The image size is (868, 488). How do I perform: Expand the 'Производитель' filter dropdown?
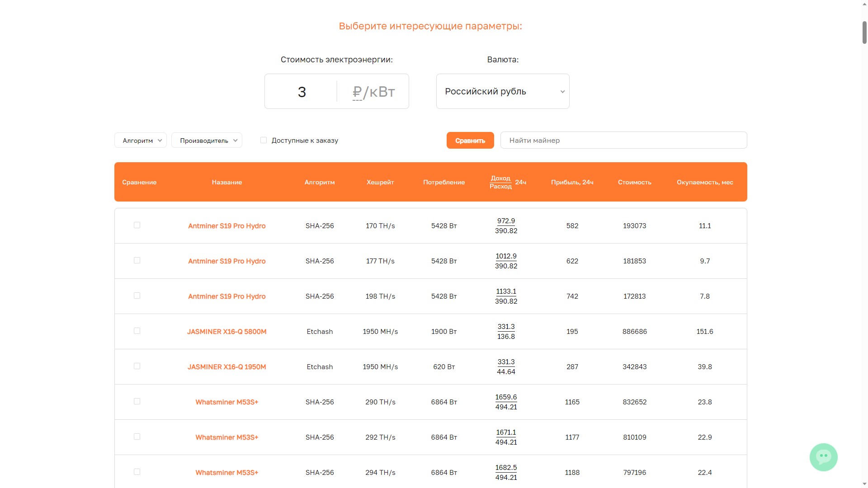(x=207, y=140)
